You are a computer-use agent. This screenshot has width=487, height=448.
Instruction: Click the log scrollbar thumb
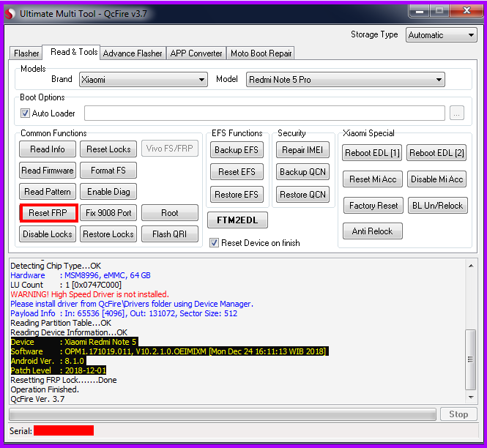click(x=471, y=359)
